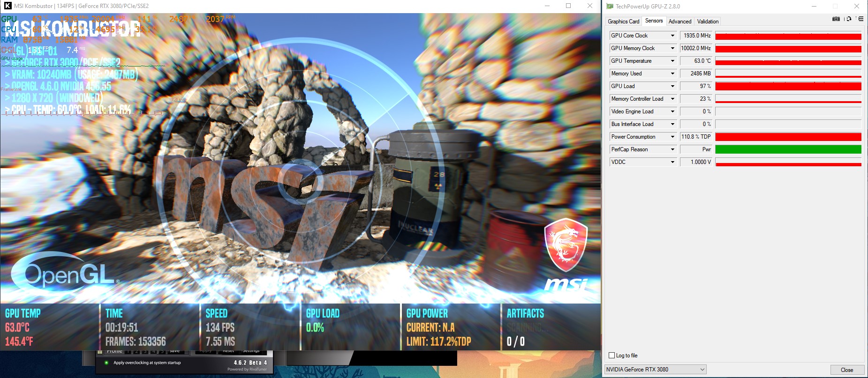Viewport: 868px width, 378px height.
Task: Enable the Log to file checkbox
Action: (611, 356)
